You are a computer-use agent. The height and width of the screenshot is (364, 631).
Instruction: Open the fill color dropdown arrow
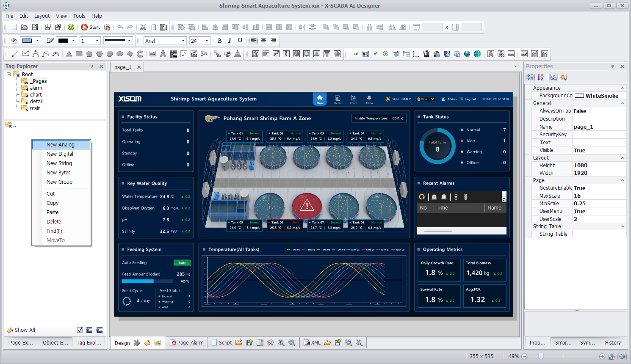click(38, 41)
